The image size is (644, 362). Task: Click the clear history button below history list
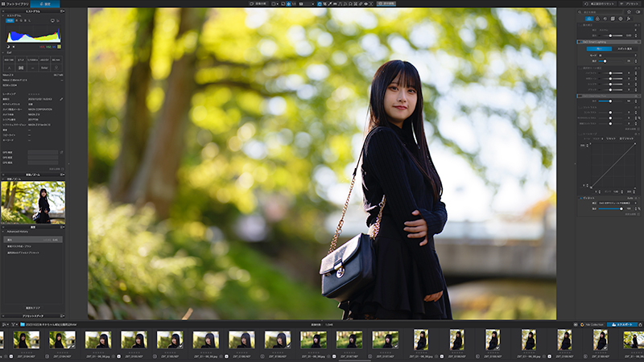pos(33,308)
